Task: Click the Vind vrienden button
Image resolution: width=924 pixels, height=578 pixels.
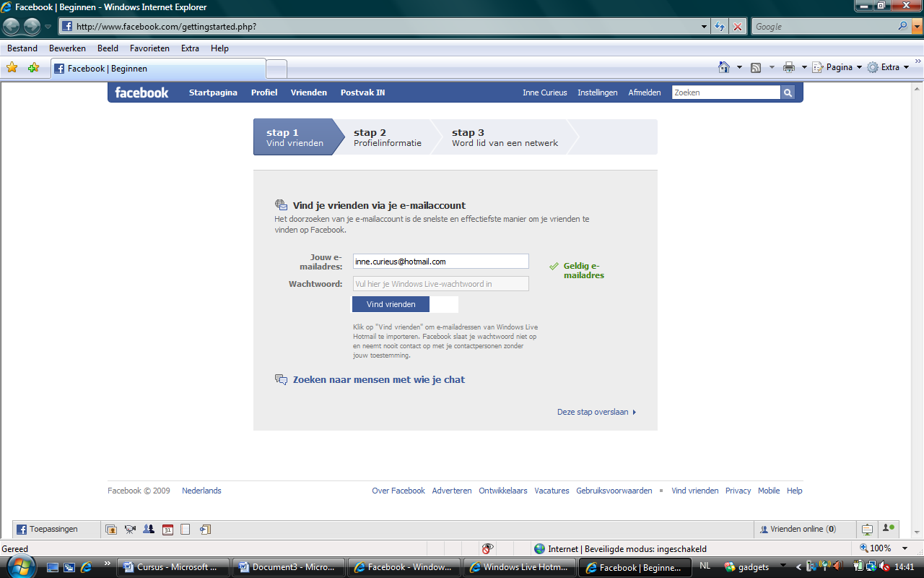Action: (391, 304)
